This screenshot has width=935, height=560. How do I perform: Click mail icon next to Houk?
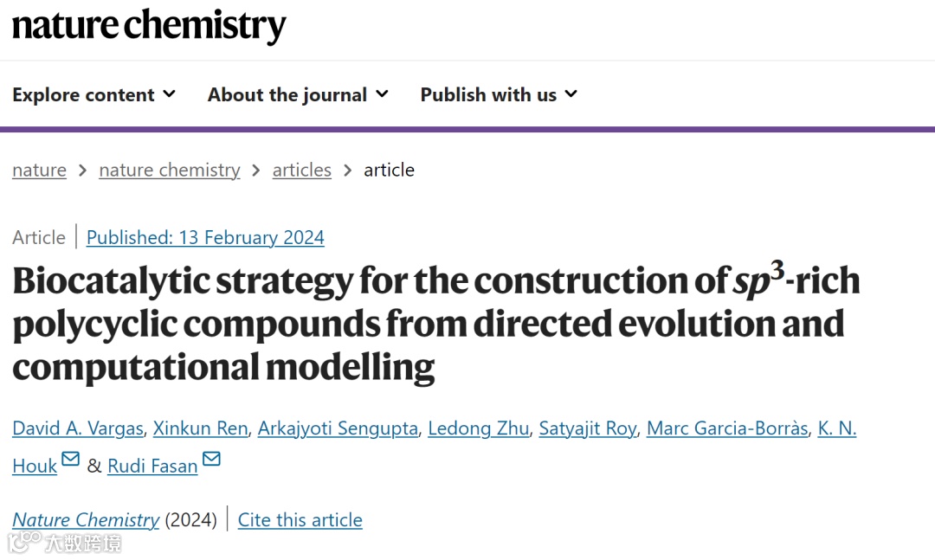point(71,460)
